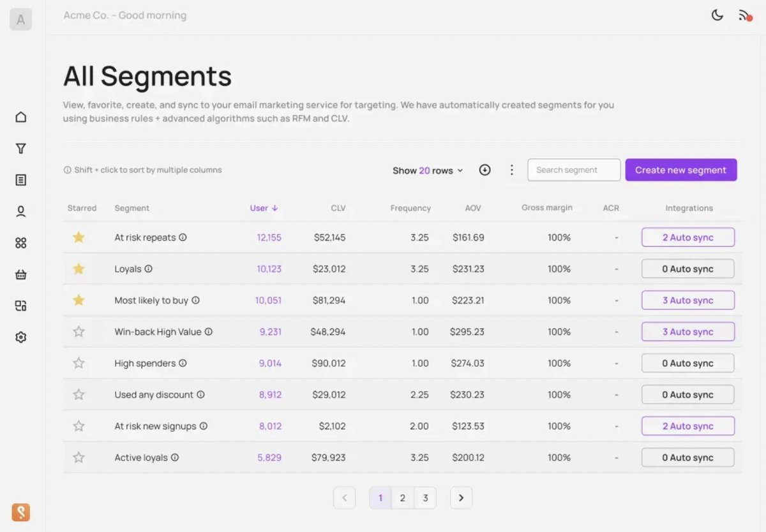Go to page 2
Image resolution: width=766 pixels, height=532 pixels.
tap(402, 498)
